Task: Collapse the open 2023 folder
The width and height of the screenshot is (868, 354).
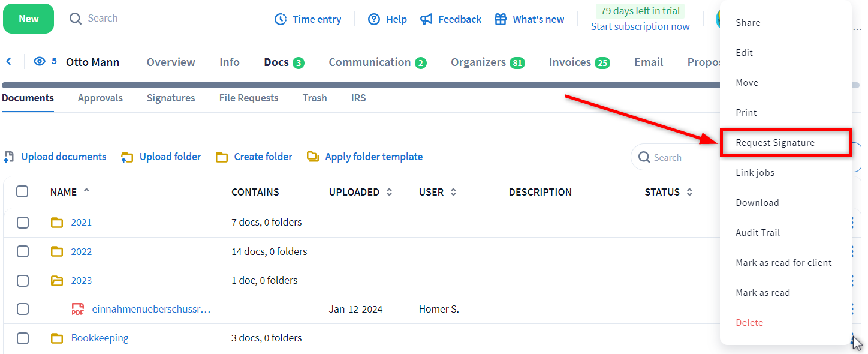Action: (x=57, y=281)
